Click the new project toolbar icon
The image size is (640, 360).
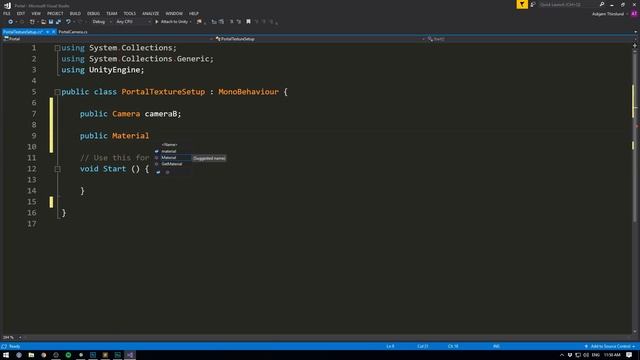32,22
